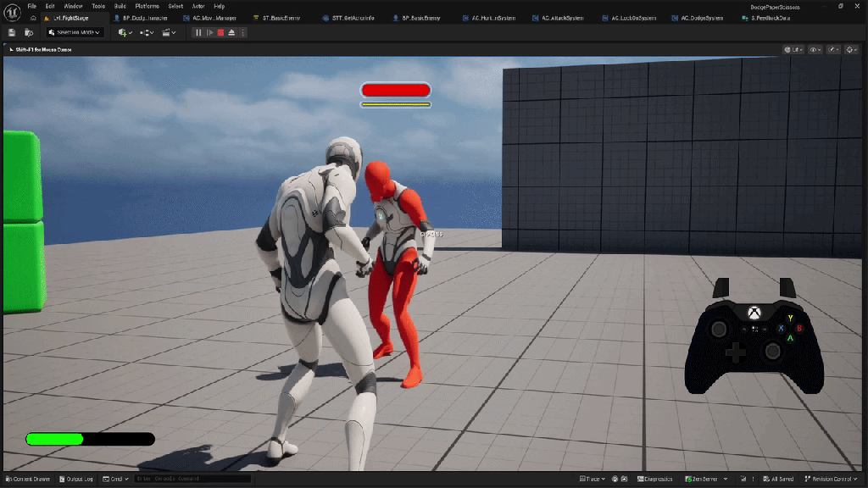Screen dimensions: 868x488
Task: Click the console command input field
Action: coord(191,479)
